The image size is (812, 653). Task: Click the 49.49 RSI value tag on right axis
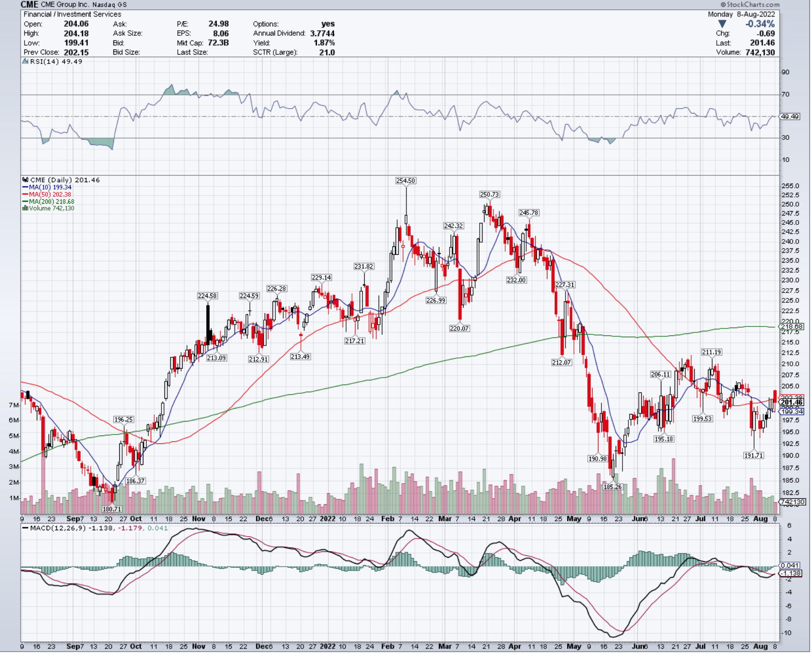click(x=790, y=117)
